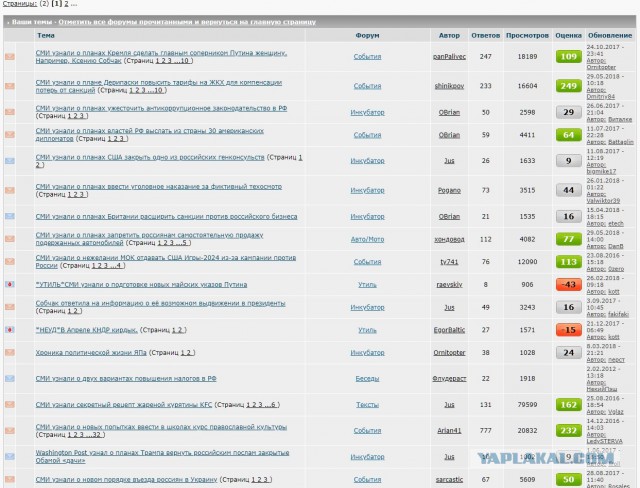Click the pinned icon for the *УТИЛЬ* topic row

pos(10,284)
